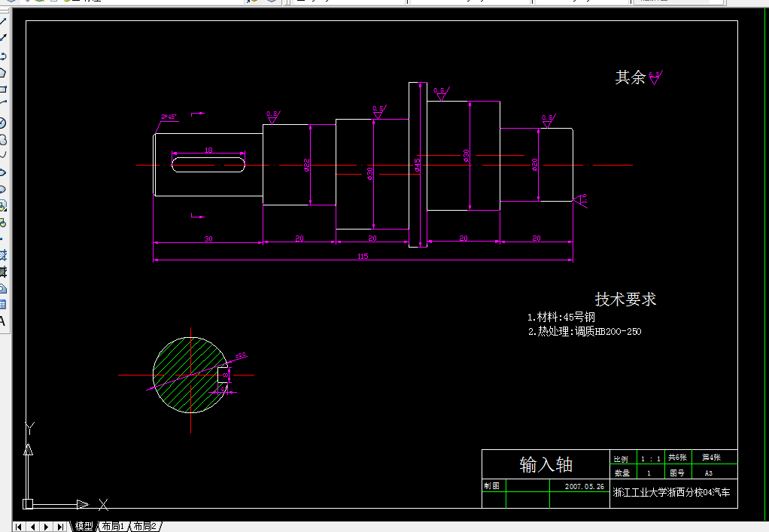The width and height of the screenshot is (769, 532).
Task: Select the ø45 shaft collar rectangle
Action: point(418,165)
